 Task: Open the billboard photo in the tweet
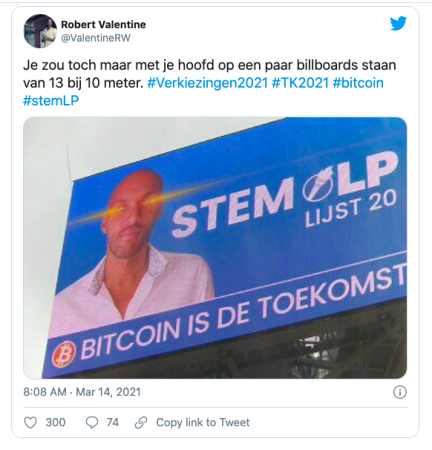tap(215, 248)
